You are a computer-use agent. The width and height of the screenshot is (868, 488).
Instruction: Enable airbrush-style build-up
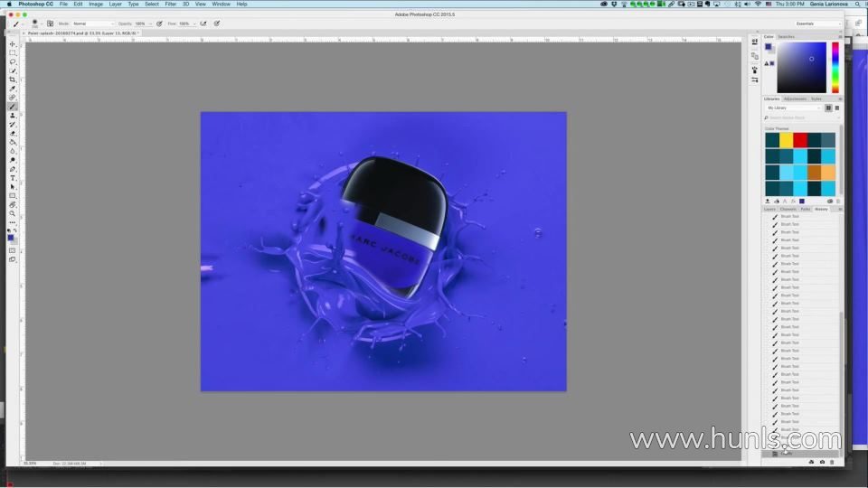(203, 23)
